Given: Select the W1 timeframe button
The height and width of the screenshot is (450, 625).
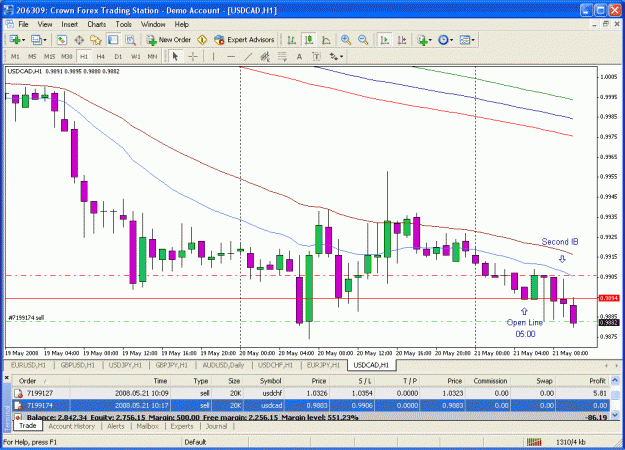Looking at the screenshot, I should pyautogui.click(x=136, y=57).
